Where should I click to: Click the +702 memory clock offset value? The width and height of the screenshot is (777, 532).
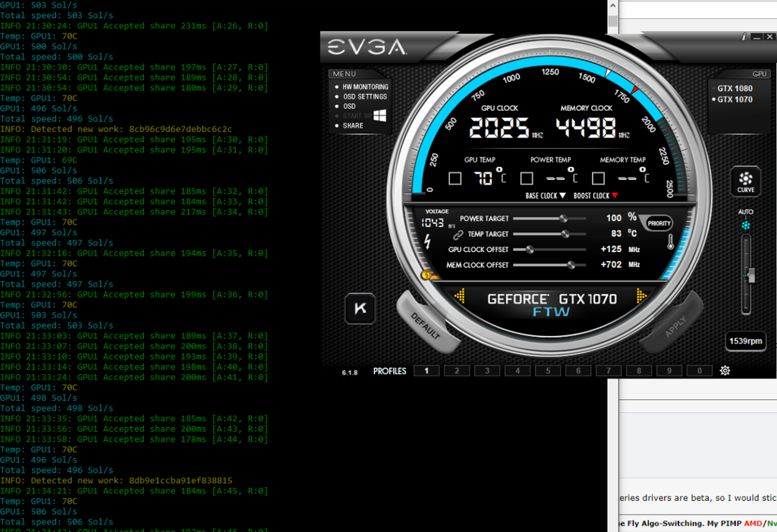click(x=611, y=265)
